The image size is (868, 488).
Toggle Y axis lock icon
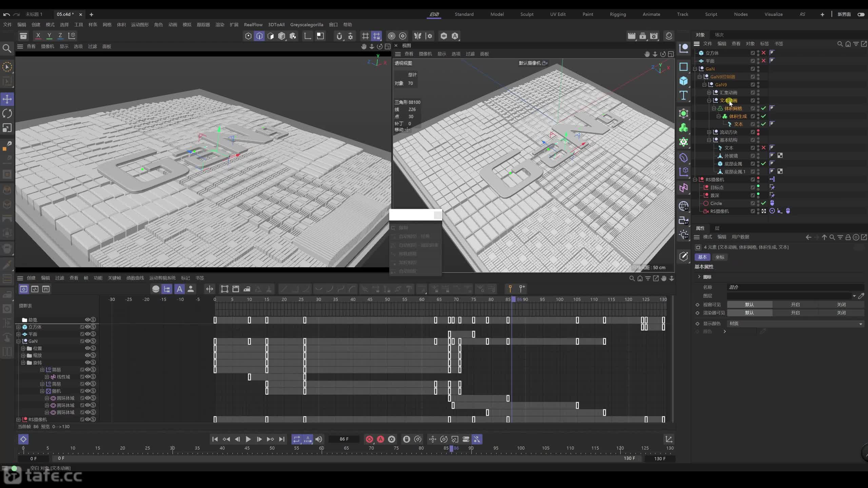[49, 36]
